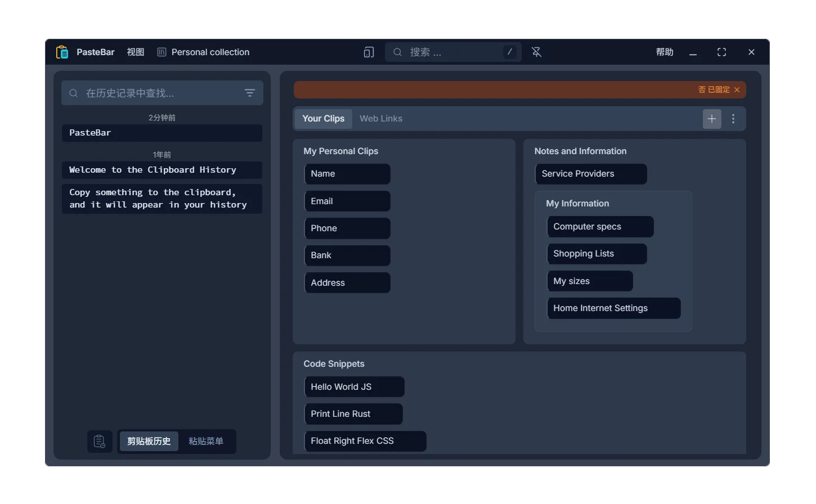Click the PasteBar clipboard logo icon
The height and width of the screenshot is (504, 816).
tap(62, 52)
